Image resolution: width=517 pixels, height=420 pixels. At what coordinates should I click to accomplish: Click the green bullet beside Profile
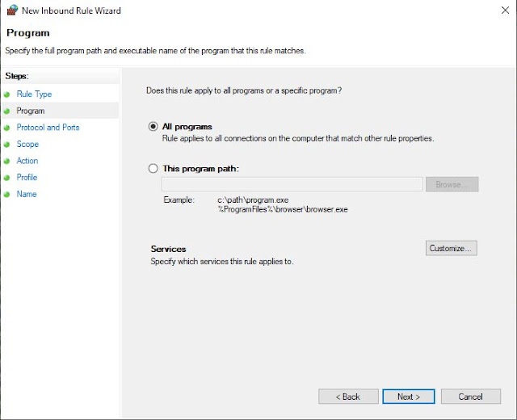(x=7, y=178)
